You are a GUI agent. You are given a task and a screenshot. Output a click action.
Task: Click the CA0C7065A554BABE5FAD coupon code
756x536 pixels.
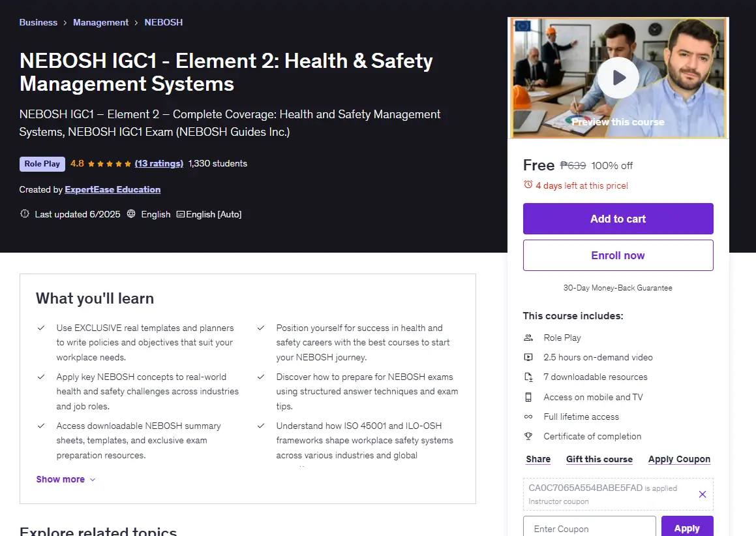click(585, 488)
